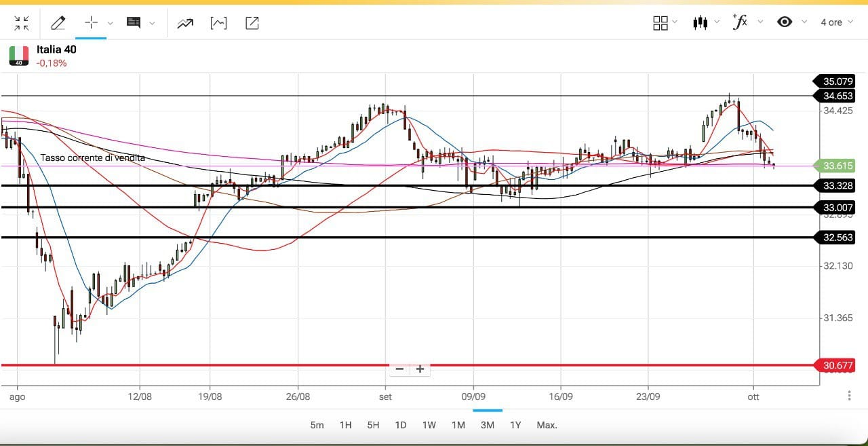Open the bracketed wave indicator icon
The width and height of the screenshot is (868, 446).
click(218, 23)
